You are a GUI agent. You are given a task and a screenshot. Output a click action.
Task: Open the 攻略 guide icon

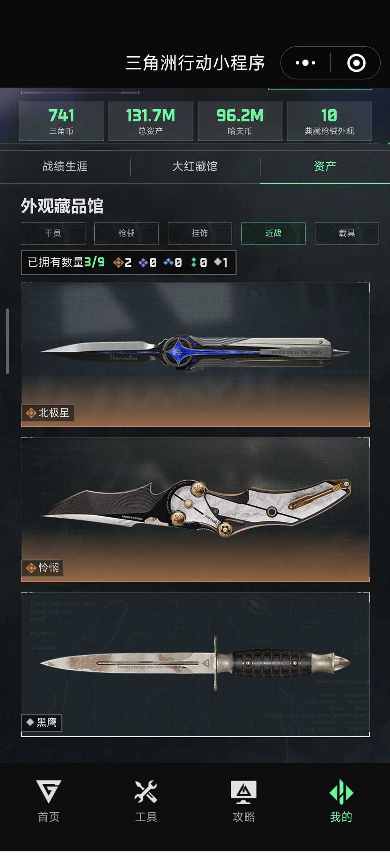tap(244, 792)
